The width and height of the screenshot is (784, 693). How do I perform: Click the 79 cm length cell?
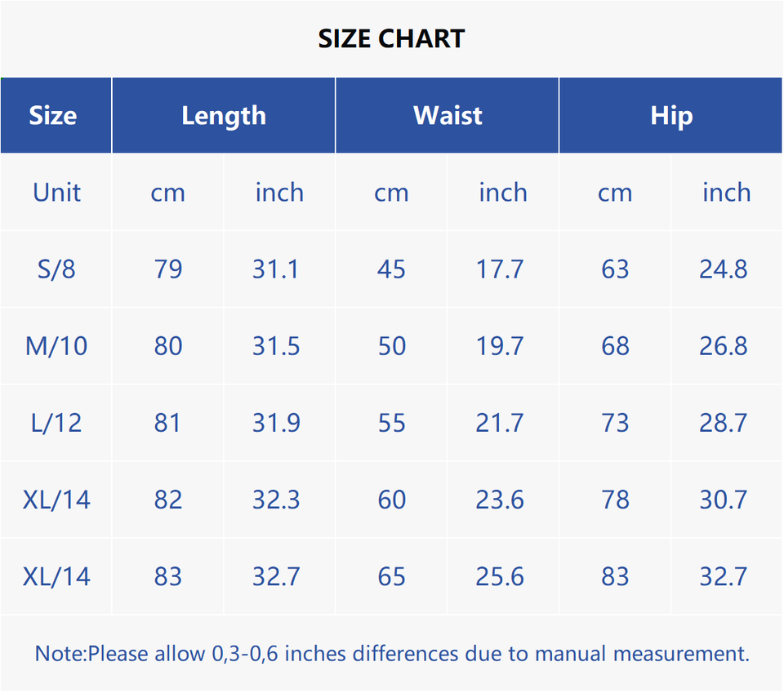click(168, 269)
